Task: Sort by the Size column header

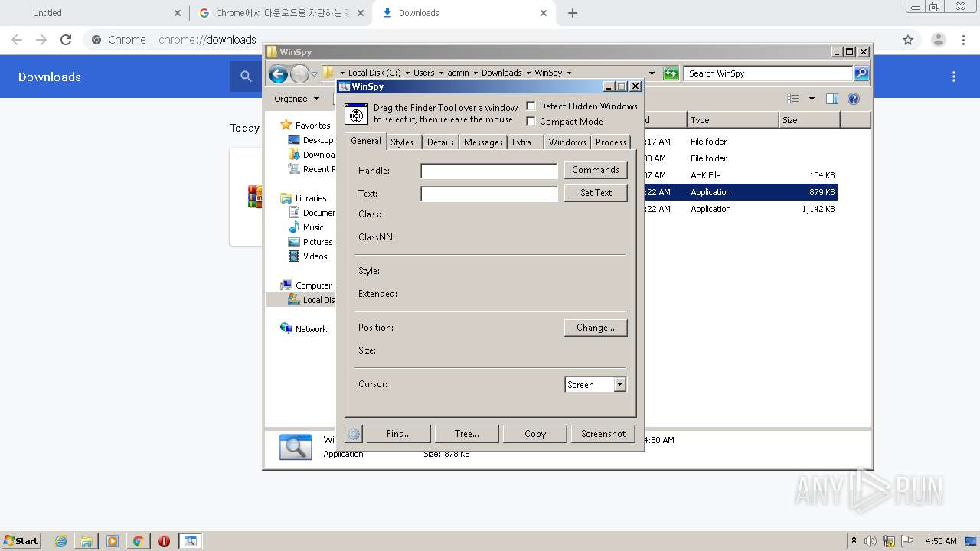Action: coord(809,120)
